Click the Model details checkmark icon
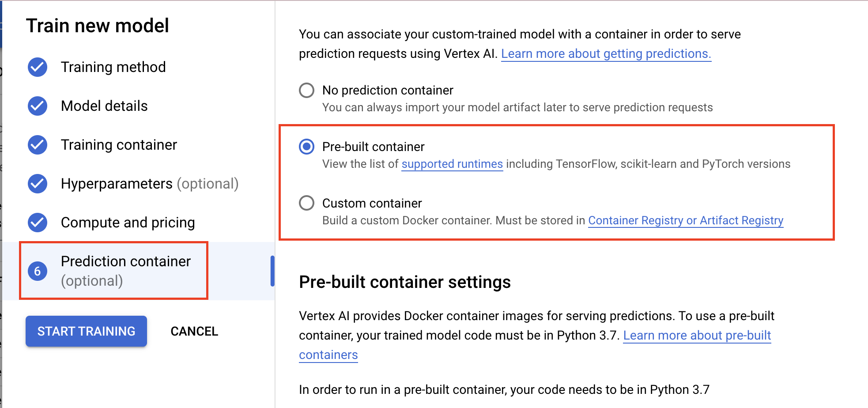 tap(38, 106)
